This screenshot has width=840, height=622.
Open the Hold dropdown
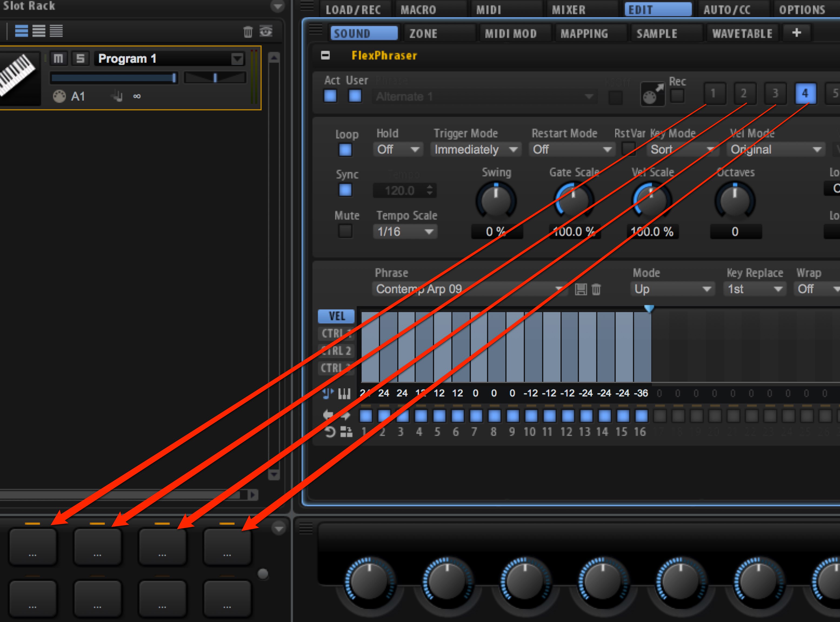[x=398, y=150]
